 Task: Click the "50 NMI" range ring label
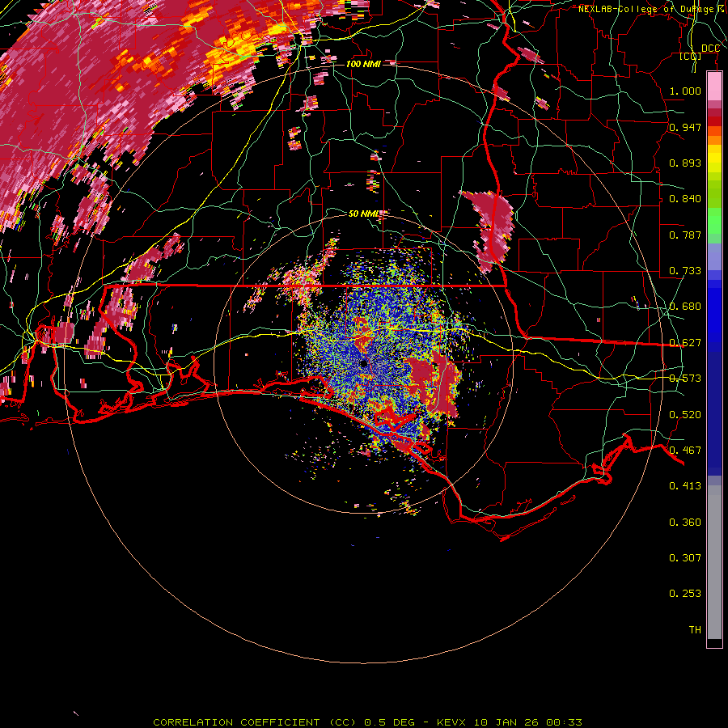364,214
